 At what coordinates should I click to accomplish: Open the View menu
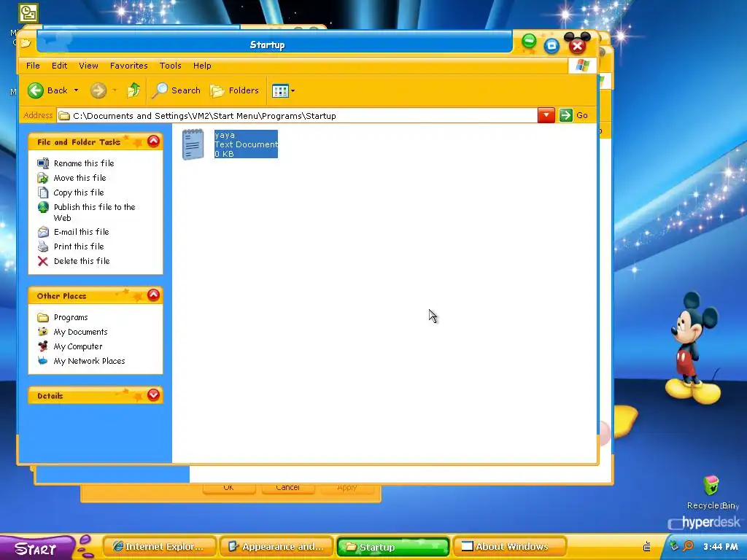(x=88, y=66)
